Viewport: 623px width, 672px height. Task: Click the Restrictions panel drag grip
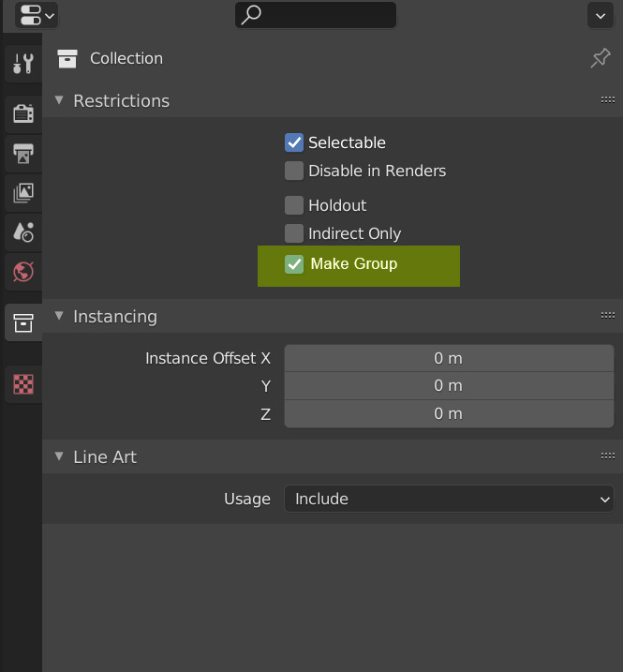[608, 100]
